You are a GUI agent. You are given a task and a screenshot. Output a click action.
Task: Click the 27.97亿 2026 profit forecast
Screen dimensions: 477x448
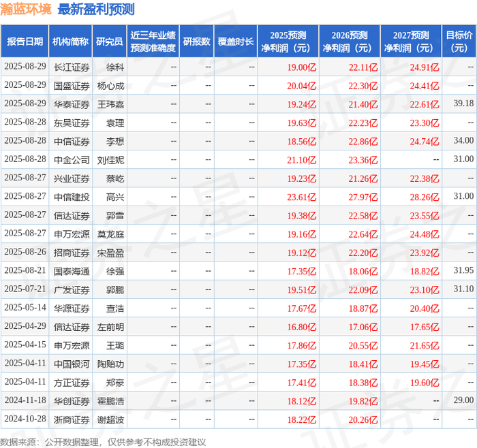[363, 197]
